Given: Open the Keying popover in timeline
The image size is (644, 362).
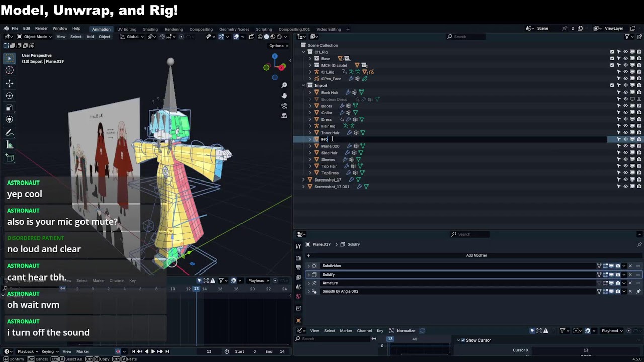Looking at the screenshot, I should tap(49, 351).
